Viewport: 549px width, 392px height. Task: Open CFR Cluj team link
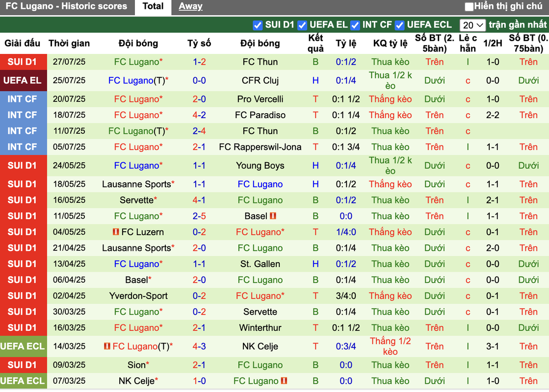click(260, 80)
